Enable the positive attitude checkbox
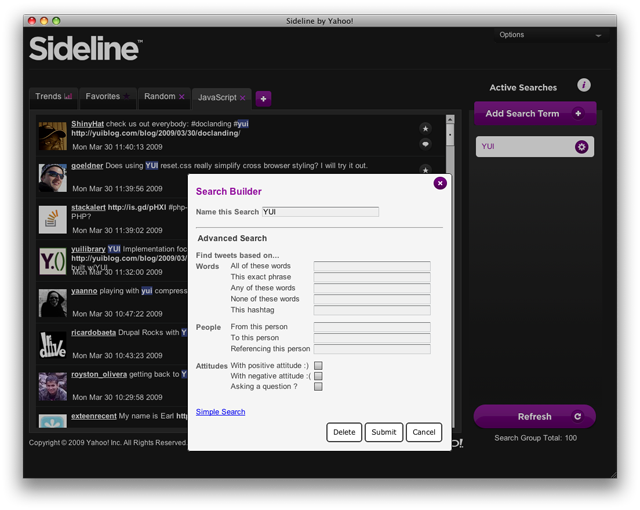 point(318,365)
